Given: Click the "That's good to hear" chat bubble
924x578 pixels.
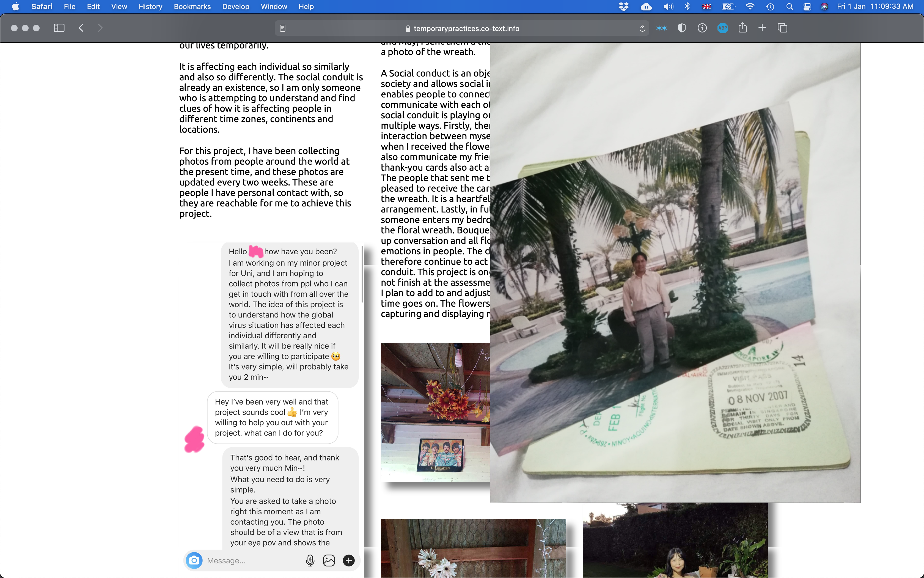Looking at the screenshot, I should tap(290, 498).
